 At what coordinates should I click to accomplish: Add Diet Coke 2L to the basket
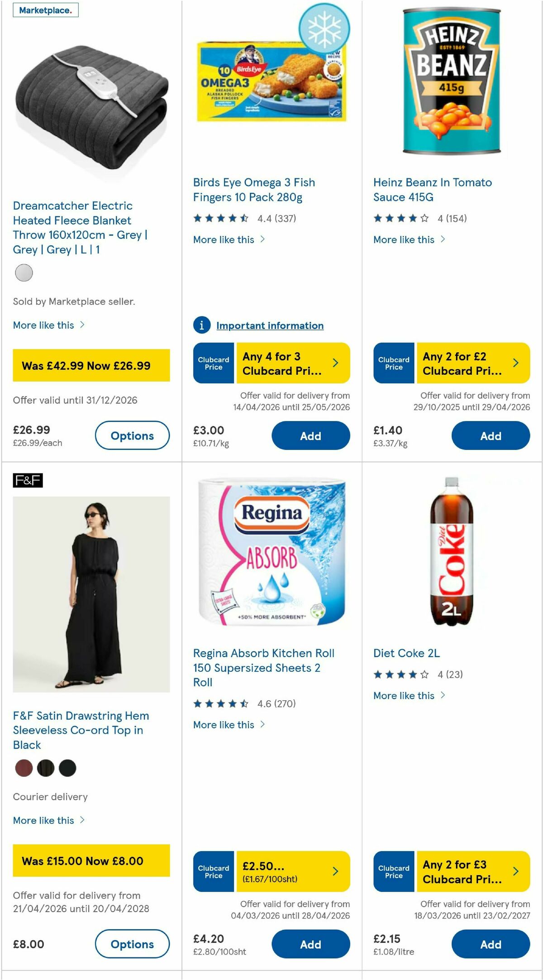[491, 944]
